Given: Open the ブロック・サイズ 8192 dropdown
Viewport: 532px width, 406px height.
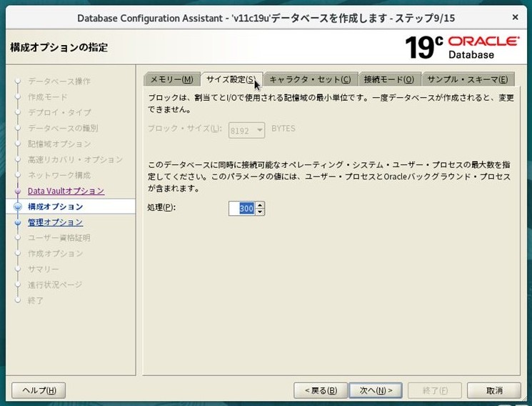Looking at the screenshot, I should point(246,130).
